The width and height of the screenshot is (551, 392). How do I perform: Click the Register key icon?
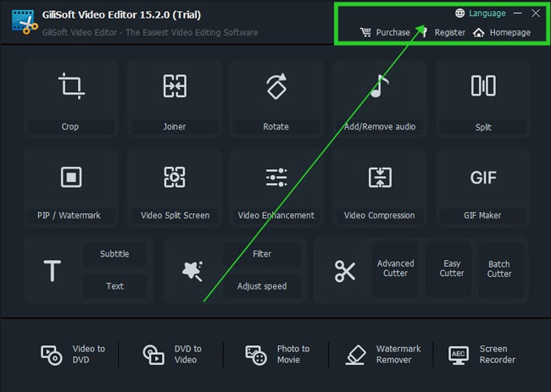click(x=425, y=32)
